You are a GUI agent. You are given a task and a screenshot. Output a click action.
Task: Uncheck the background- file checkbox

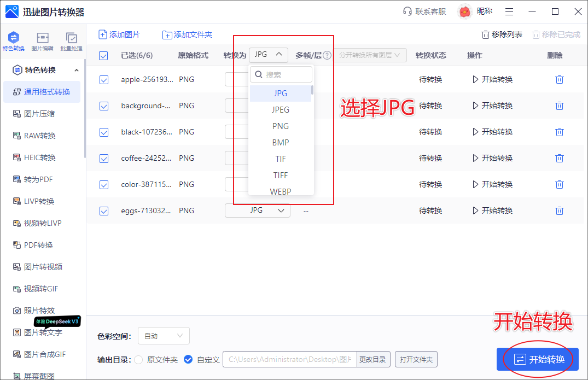(x=104, y=106)
